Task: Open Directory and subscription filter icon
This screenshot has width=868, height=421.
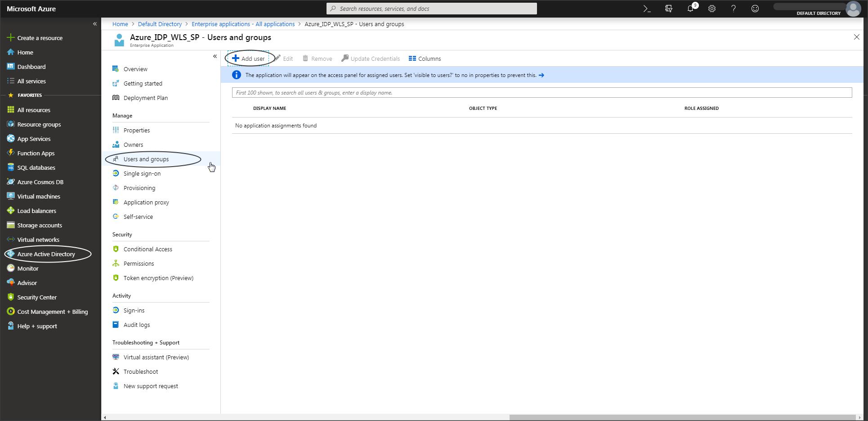Action: coord(668,9)
